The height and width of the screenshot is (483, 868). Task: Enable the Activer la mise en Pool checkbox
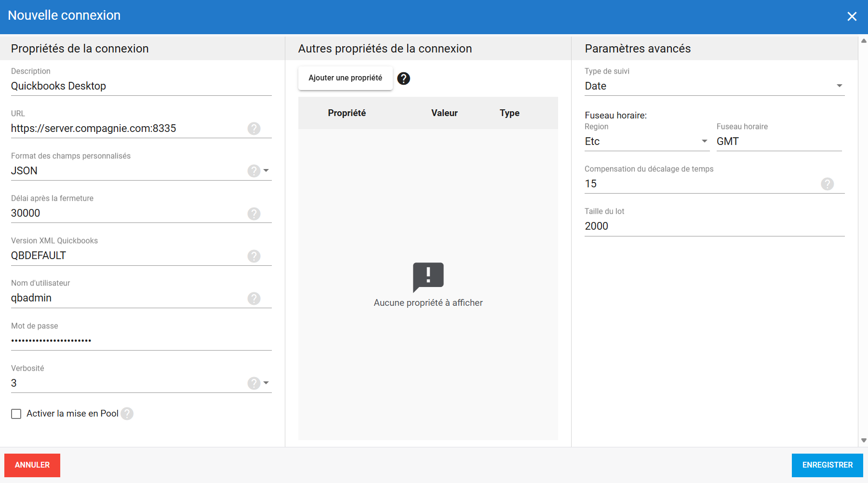[x=16, y=414]
